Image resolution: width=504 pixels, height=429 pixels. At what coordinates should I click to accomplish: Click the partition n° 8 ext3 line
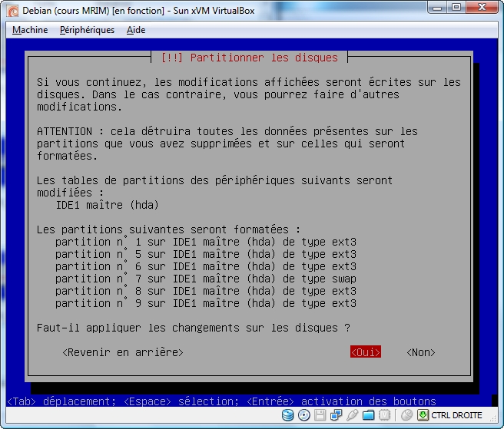click(206, 291)
